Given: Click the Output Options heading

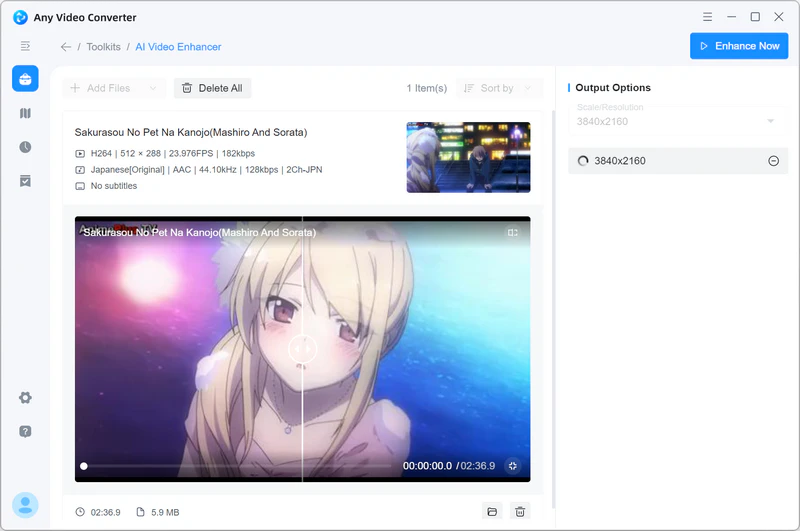Looking at the screenshot, I should [x=613, y=88].
